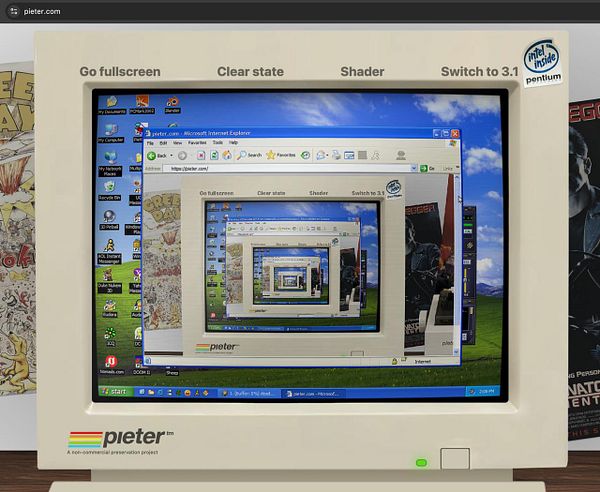Click the Print icon in IE toolbar

point(336,155)
